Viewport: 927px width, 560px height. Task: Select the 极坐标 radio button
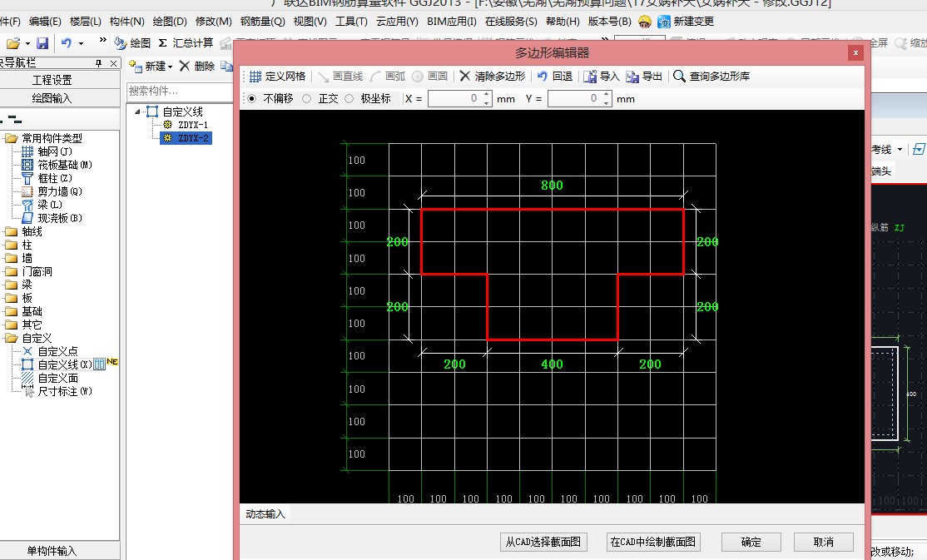click(349, 99)
